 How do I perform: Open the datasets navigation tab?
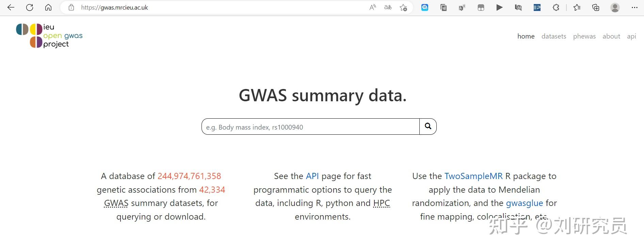click(554, 36)
